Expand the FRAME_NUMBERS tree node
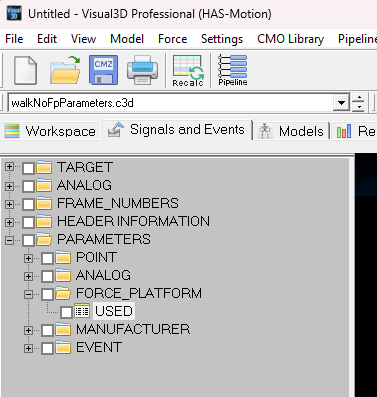The image size is (377, 397). pyautogui.click(x=9, y=204)
